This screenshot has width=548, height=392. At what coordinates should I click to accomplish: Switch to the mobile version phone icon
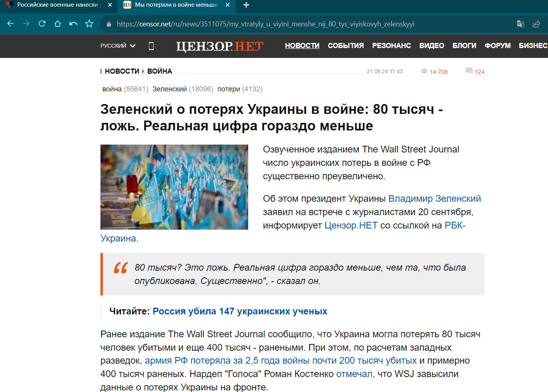pos(151,46)
